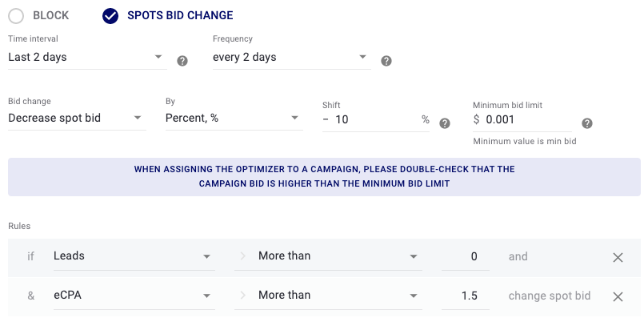The width and height of the screenshot is (644, 322).
Task: Click the eCPA threshold value 1.5
Action: [x=466, y=296]
